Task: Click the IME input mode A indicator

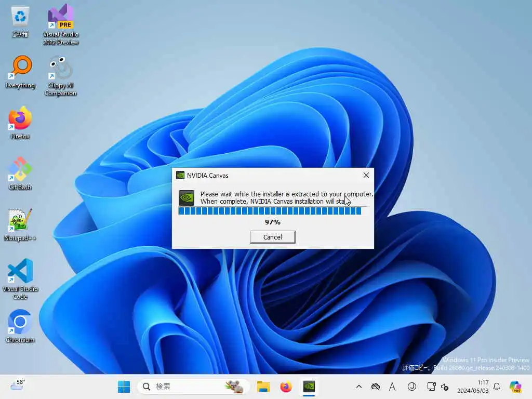Action: 392,387
